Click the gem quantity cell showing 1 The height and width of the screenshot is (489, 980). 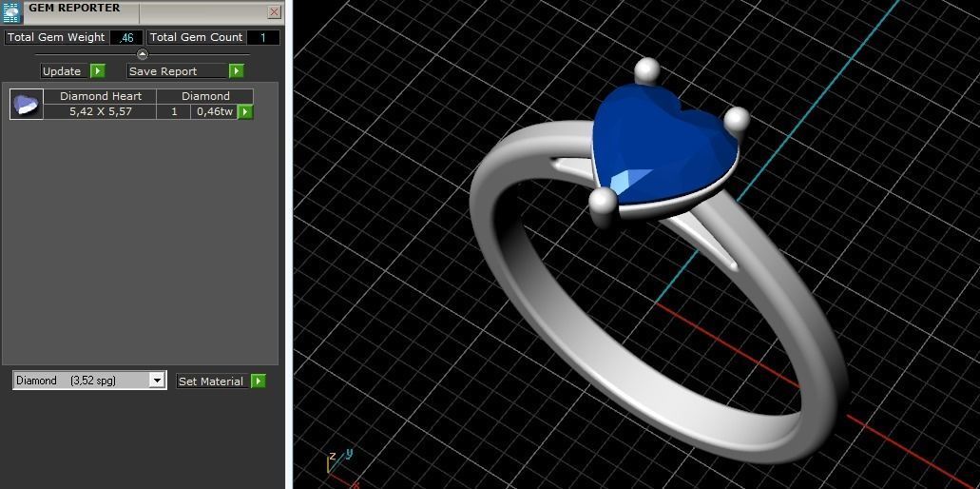[x=174, y=112]
